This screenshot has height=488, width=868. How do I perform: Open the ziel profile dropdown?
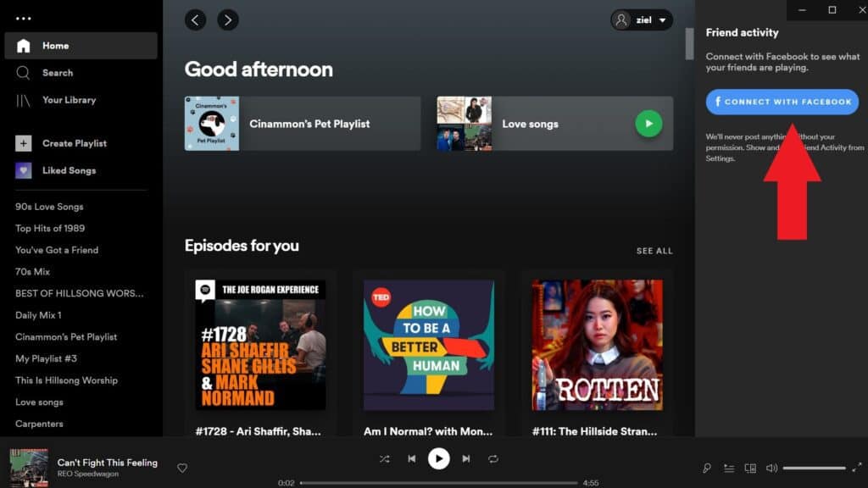click(642, 19)
